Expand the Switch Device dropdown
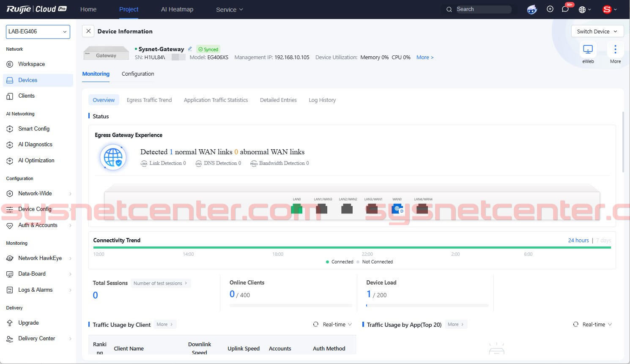Viewport: 630px width, 364px height. tap(597, 31)
